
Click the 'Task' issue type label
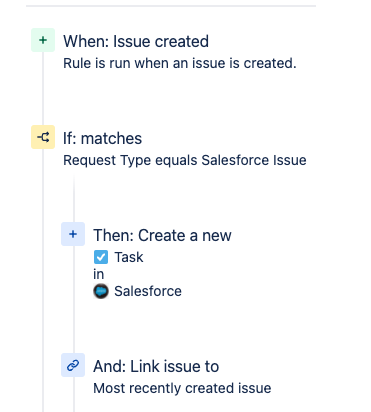129,257
